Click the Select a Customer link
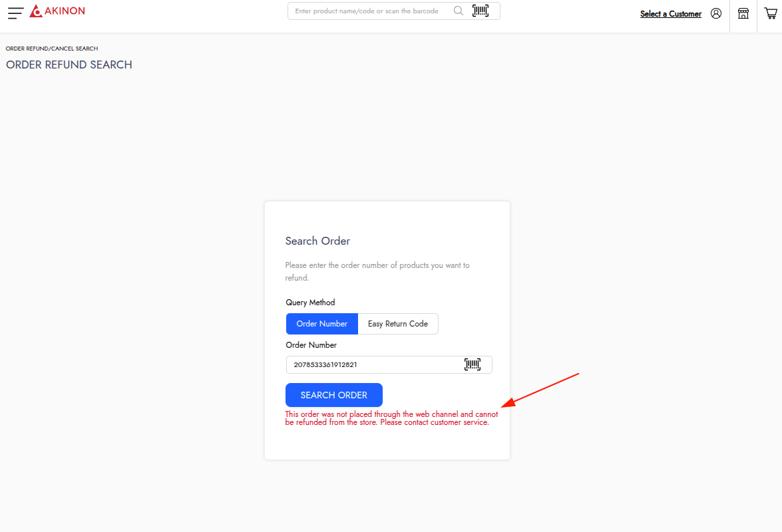Image resolution: width=782 pixels, height=532 pixels. (670, 14)
